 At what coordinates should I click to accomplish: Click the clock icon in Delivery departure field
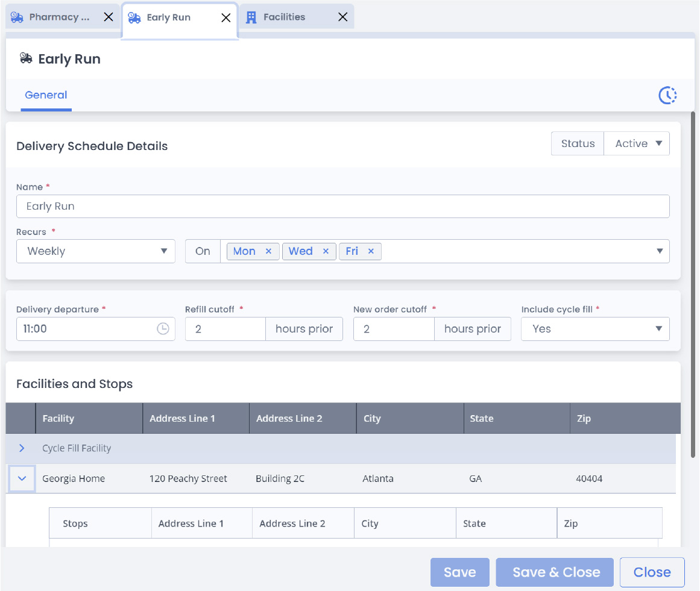(x=164, y=329)
